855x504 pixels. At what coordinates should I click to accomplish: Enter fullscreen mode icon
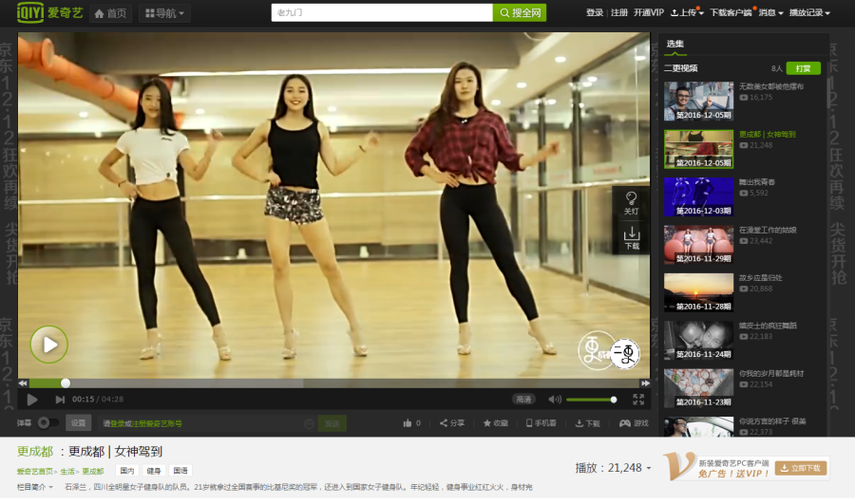pos(638,400)
